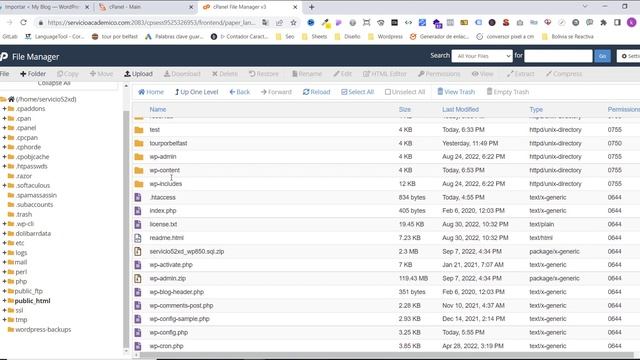Screen dimensions: 640x360
Task: Click the wp-config.php file icon
Action: pyautogui.click(x=138, y=332)
